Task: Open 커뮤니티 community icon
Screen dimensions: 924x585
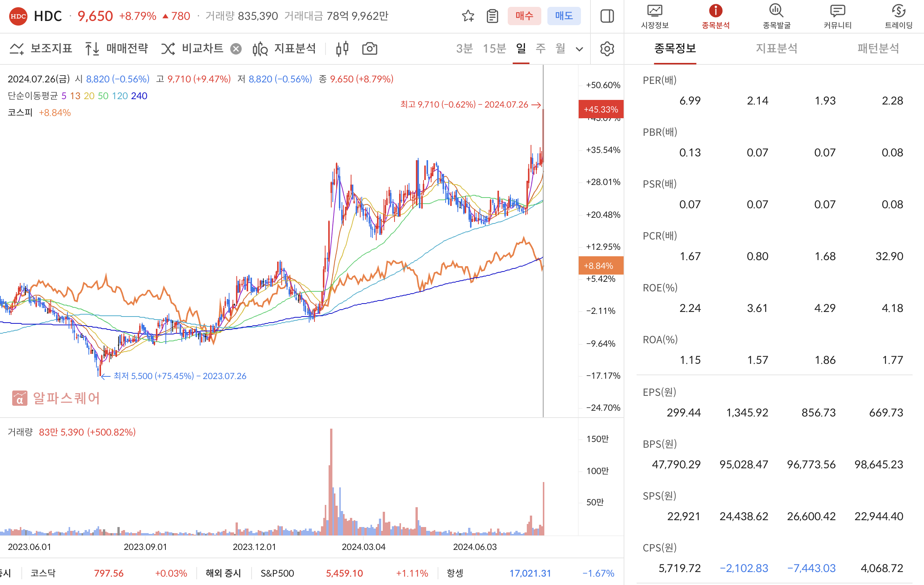Action: (837, 16)
